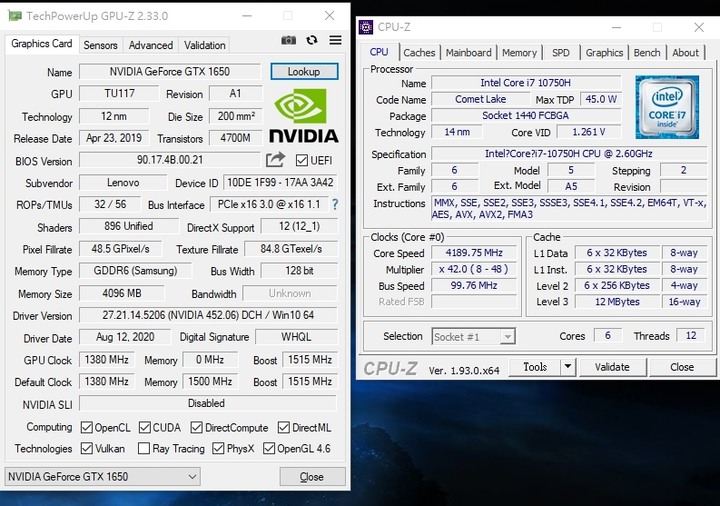720x506 pixels.
Task: Click Close button in GPU-Z
Action: [312, 477]
